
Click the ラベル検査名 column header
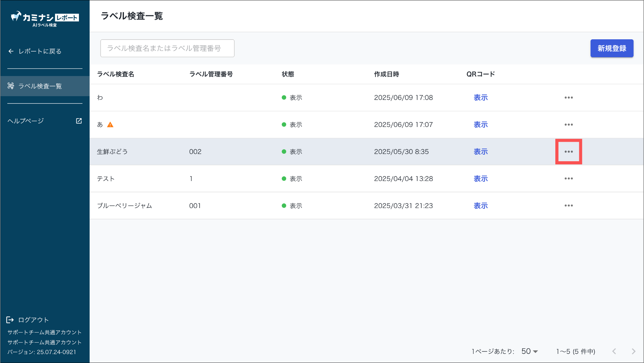(x=115, y=74)
